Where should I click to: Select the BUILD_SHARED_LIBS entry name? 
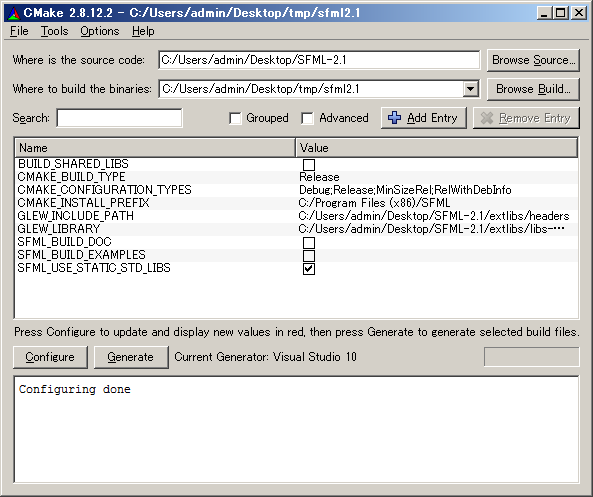tap(73, 164)
